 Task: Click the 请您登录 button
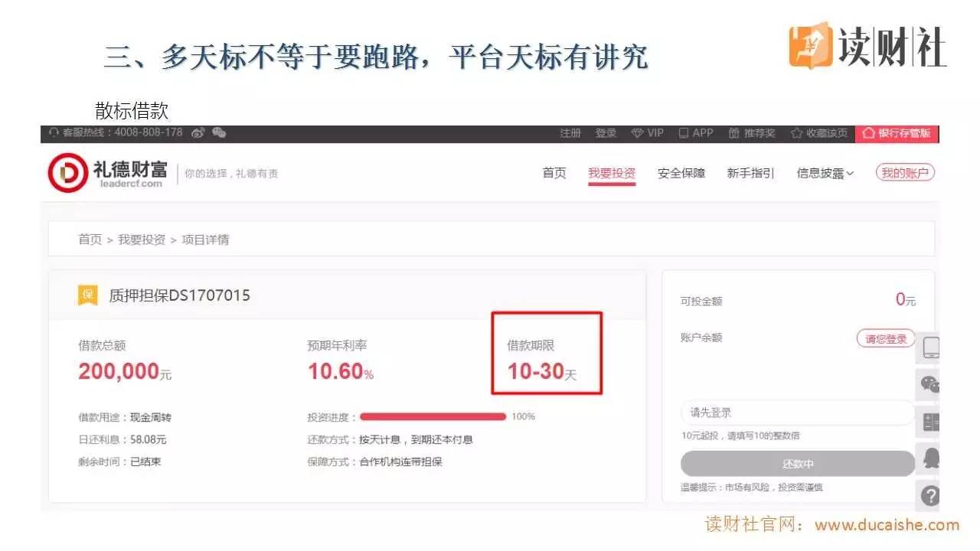[x=885, y=338]
